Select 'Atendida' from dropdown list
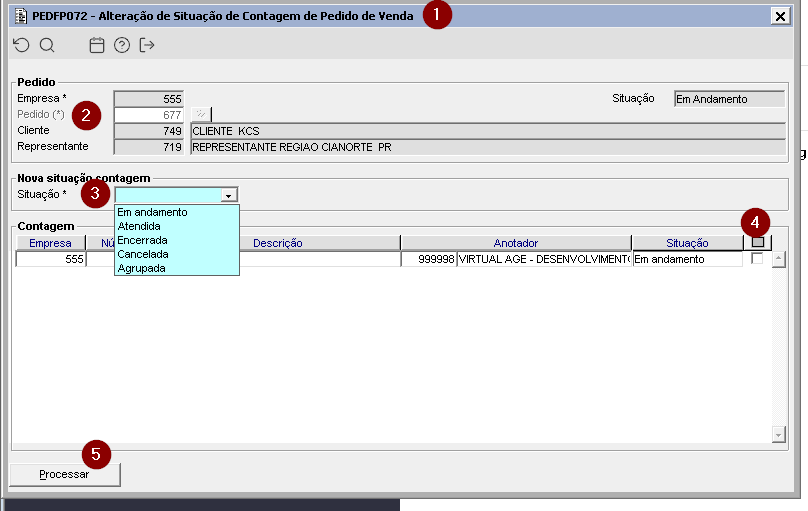 point(177,226)
